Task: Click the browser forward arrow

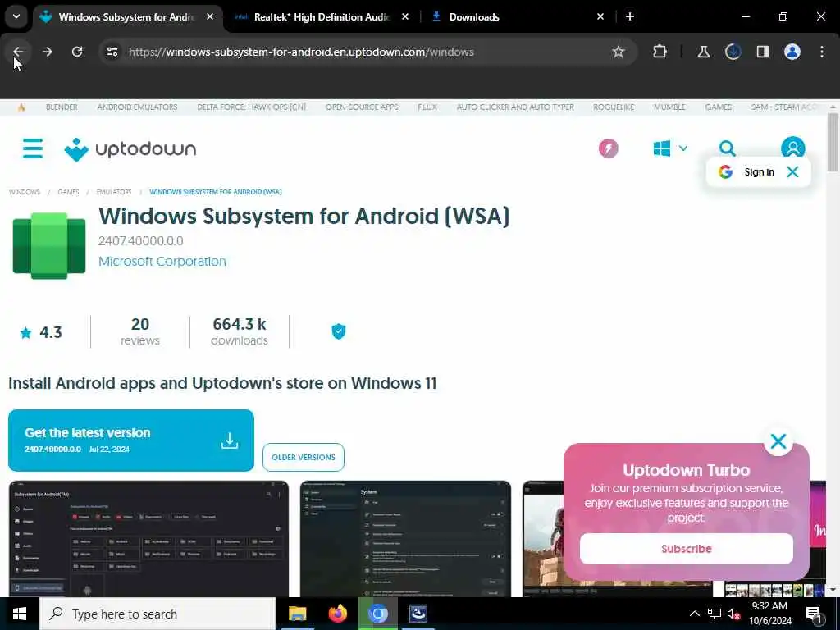Action: coord(47,52)
